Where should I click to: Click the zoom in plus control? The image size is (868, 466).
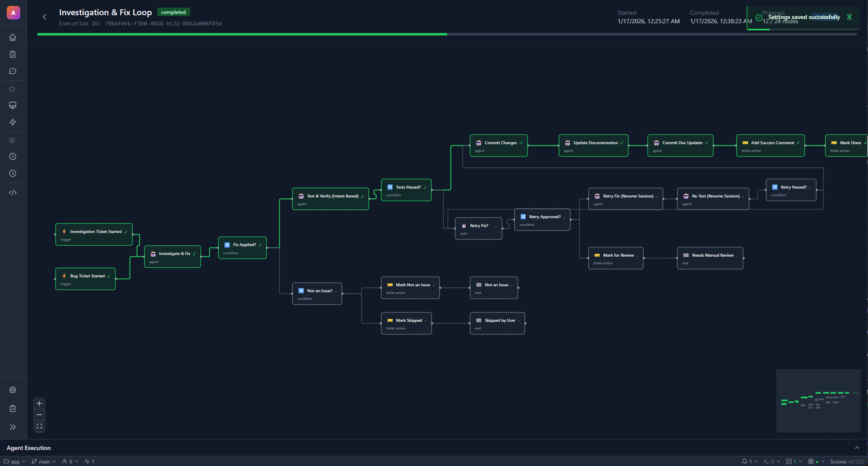(x=39, y=403)
